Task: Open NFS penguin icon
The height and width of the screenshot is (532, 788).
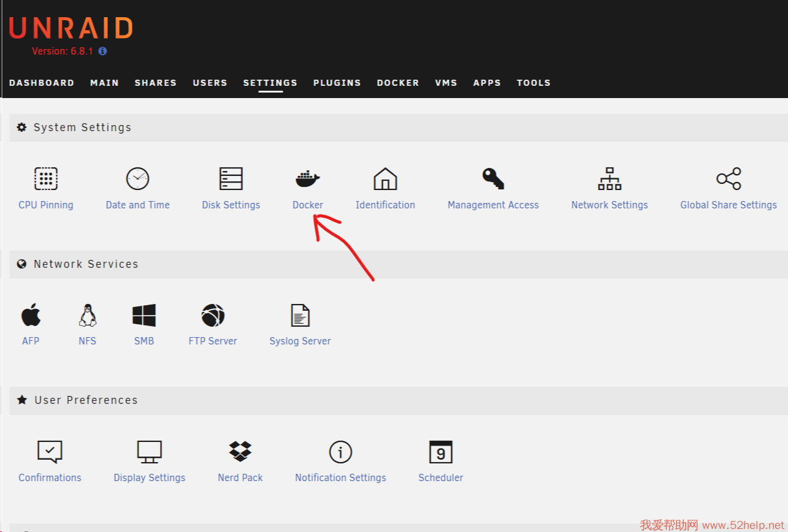Action: (x=88, y=316)
